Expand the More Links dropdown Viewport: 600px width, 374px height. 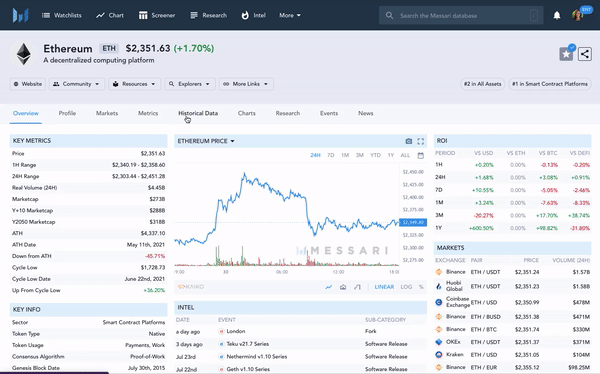(246, 84)
